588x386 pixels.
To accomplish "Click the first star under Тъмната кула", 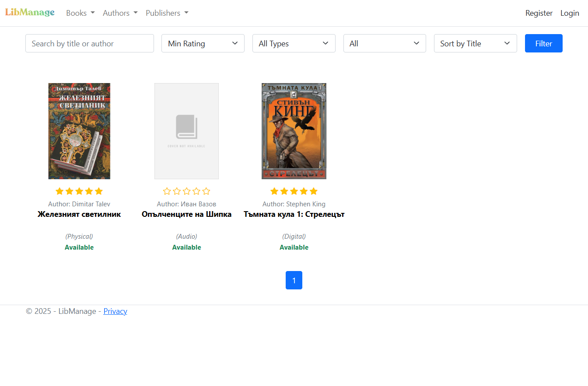I will tap(274, 191).
